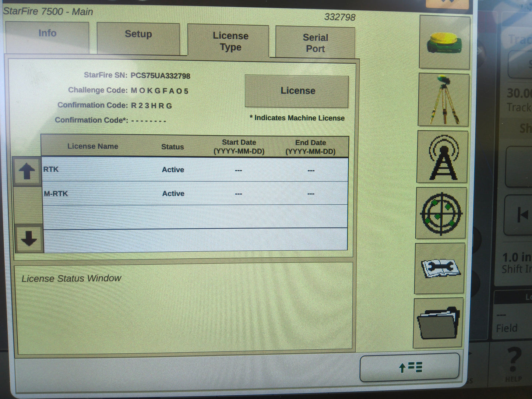Image resolution: width=532 pixels, height=399 pixels.
Task: Click the Status column header
Action: click(x=172, y=147)
